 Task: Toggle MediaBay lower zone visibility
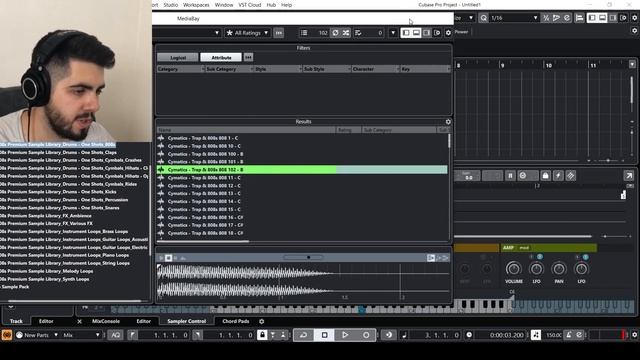pyautogui.click(x=416, y=33)
